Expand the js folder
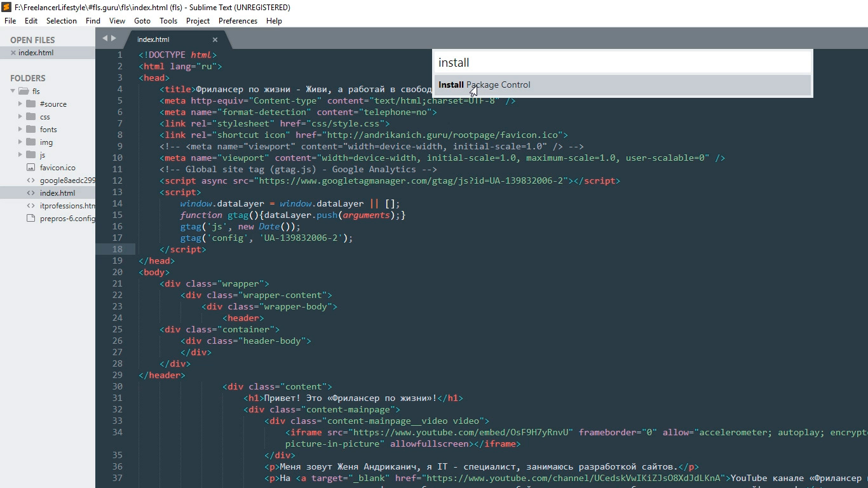This screenshot has width=868, height=488. [x=20, y=155]
